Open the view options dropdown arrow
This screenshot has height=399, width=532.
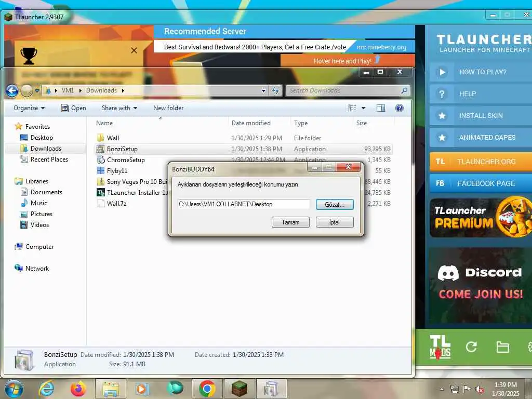coord(363,108)
